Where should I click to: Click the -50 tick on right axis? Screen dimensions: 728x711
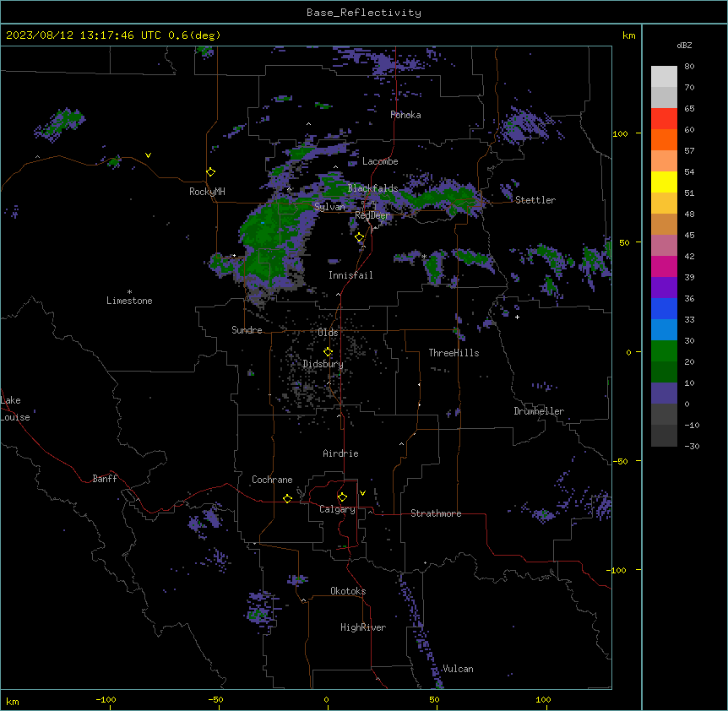pyautogui.click(x=620, y=461)
